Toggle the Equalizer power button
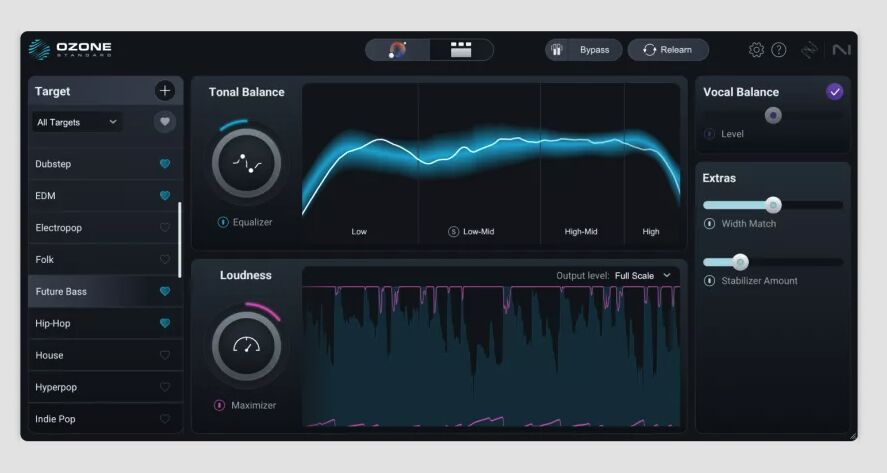Image resolution: width=887 pixels, height=473 pixels. [x=222, y=222]
